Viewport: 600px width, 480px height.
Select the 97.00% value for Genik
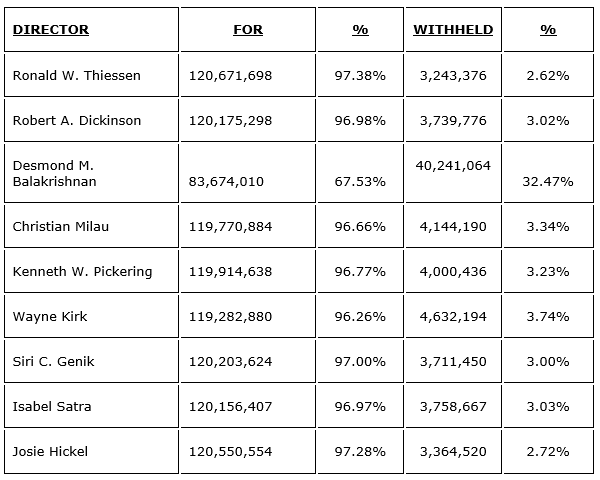pos(360,362)
